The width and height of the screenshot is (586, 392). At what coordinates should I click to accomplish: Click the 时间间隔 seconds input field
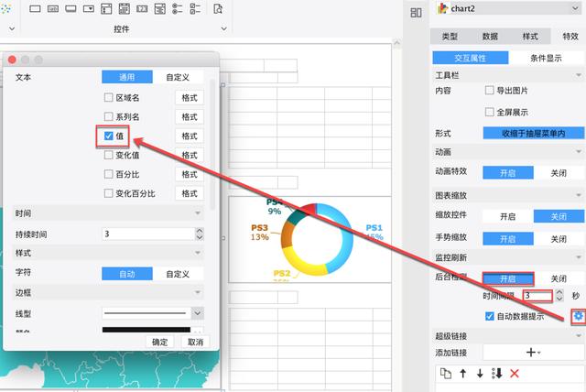[x=537, y=296]
